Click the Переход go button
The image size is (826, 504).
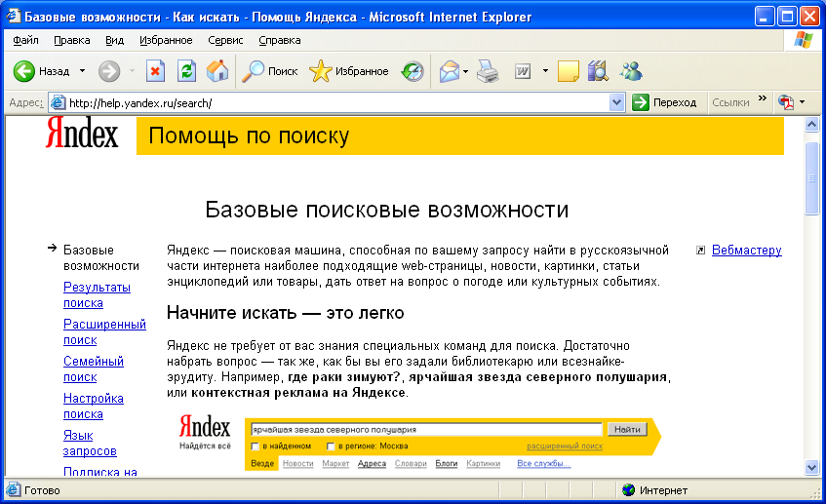point(664,102)
